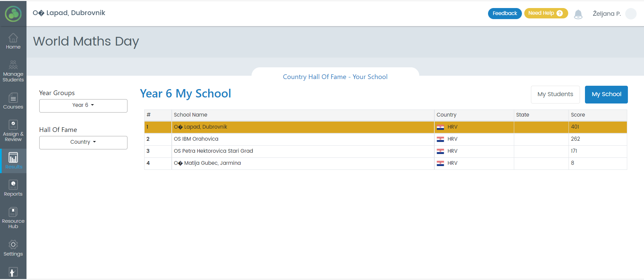The height and width of the screenshot is (280, 644).
Task: Select the Lapad, Dubrovnik school row
Action: [x=386, y=127]
